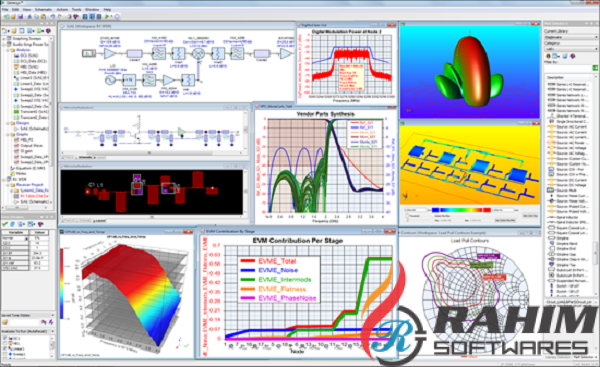Open the Tools menu
Viewport: 600px width, 367px height.
pos(77,9)
